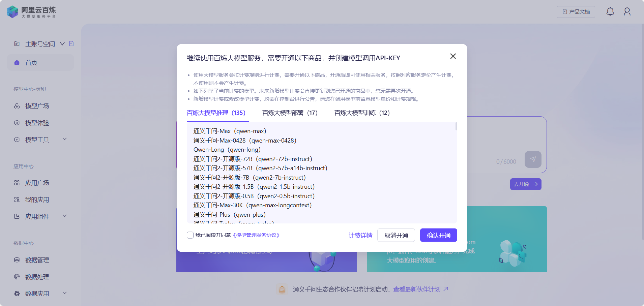Click the 我的应用 sidebar icon
The width and height of the screenshot is (644, 306).
pyautogui.click(x=17, y=200)
